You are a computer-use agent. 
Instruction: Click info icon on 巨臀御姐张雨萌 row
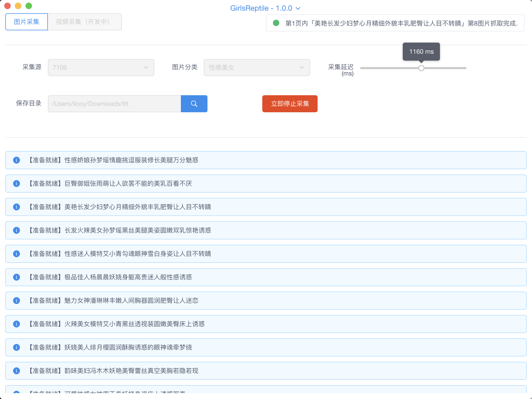[x=16, y=184]
